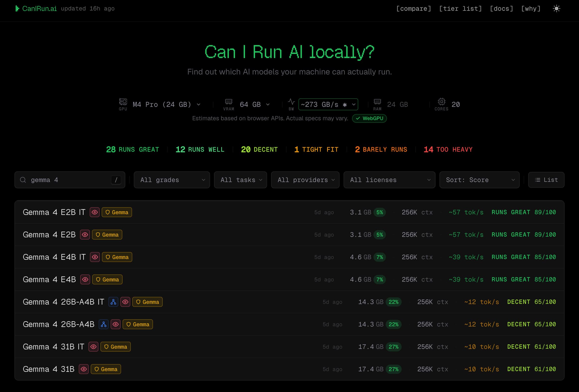Click the MoE icon on Gemma 4 26B-A4B IT
Viewport: 579px width, 392px height.
point(113,302)
